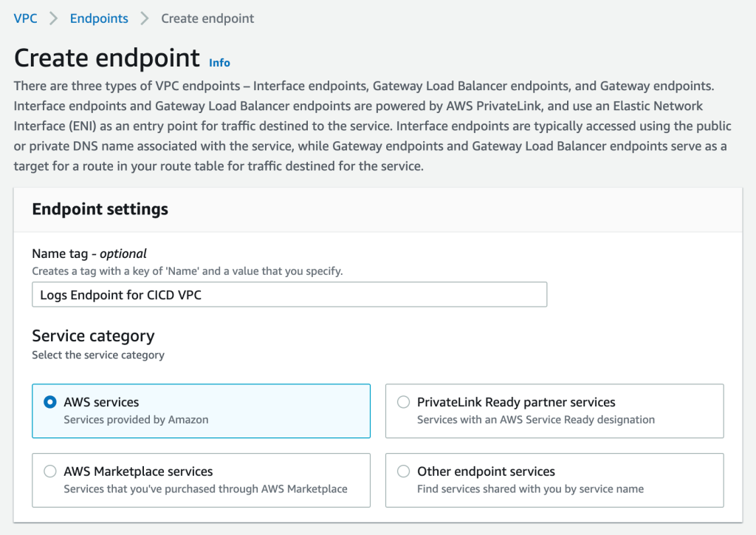This screenshot has width=756, height=535.
Task: Click the 'Name tag - optional' field label
Action: 89,253
